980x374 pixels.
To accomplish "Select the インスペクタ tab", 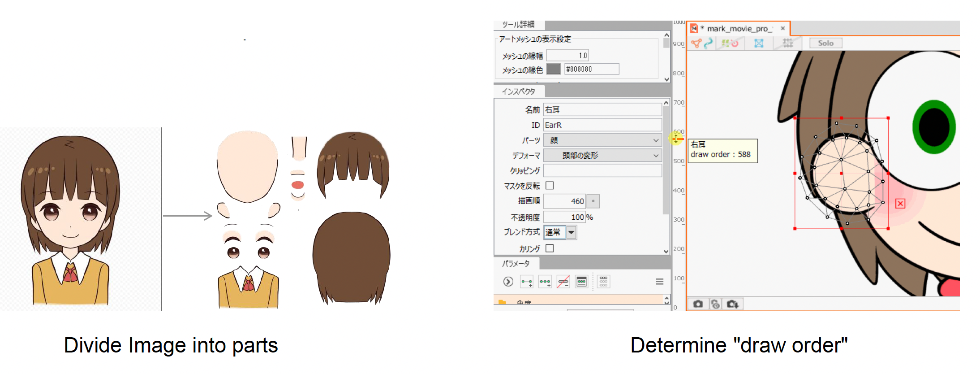I will tap(519, 91).
